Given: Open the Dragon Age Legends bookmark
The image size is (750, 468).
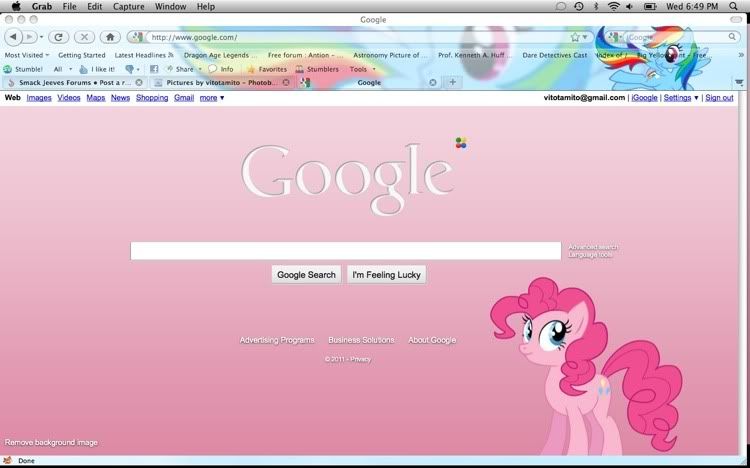Looking at the screenshot, I should click(220, 55).
